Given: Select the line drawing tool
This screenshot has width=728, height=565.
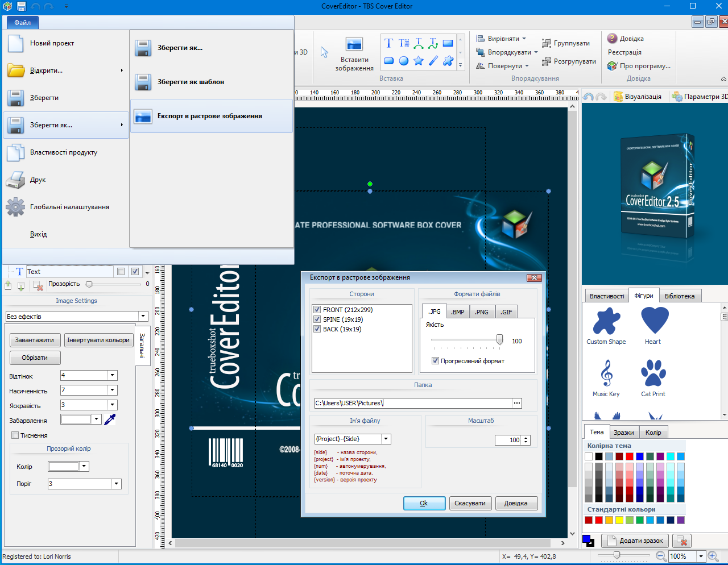Looking at the screenshot, I should coord(433,61).
